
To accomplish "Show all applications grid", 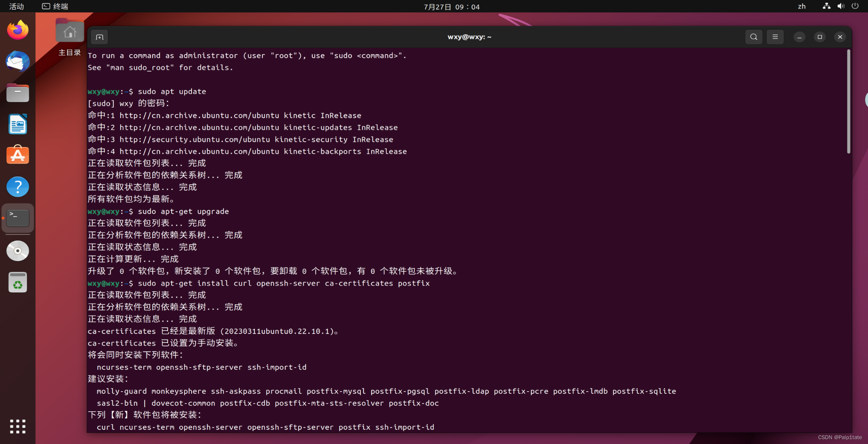I will pos(17,426).
